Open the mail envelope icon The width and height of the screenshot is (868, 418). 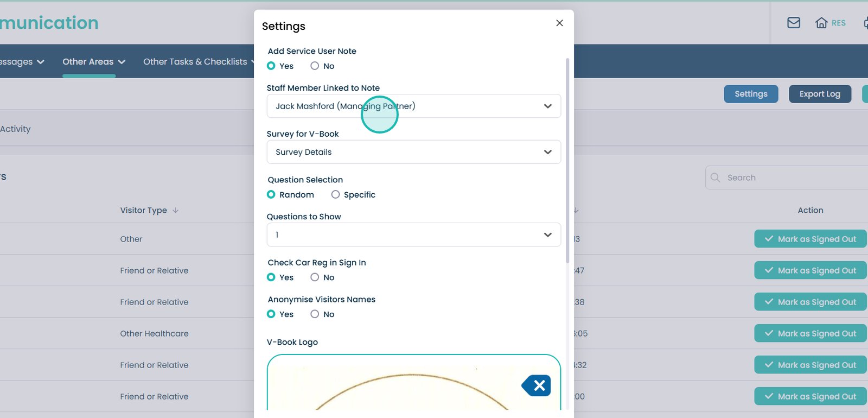pyautogui.click(x=794, y=23)
